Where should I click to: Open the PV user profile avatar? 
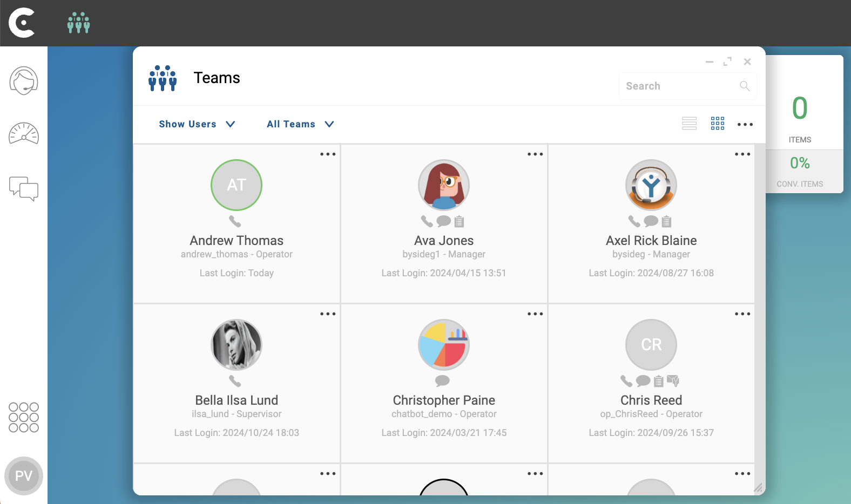click(x=24, y=476)
